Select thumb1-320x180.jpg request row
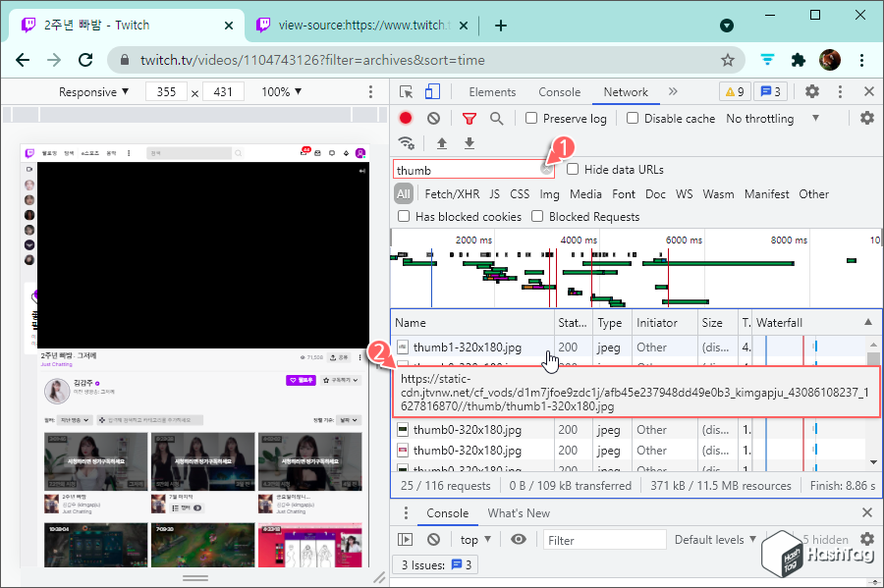Screen dimensions: 884x588 (x=630, y=347)
